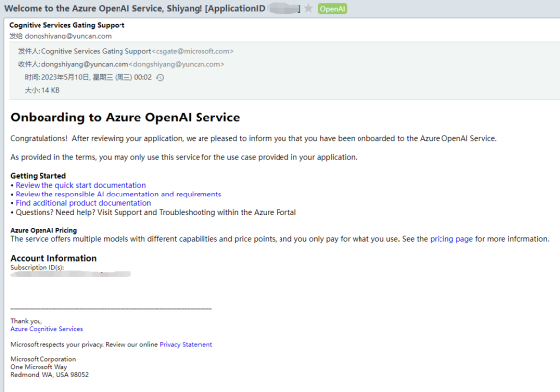The height and width of the screenshot is (392, 560).
Task: Click the csgate@microsoft.com sender address
Action: (193, 51)
